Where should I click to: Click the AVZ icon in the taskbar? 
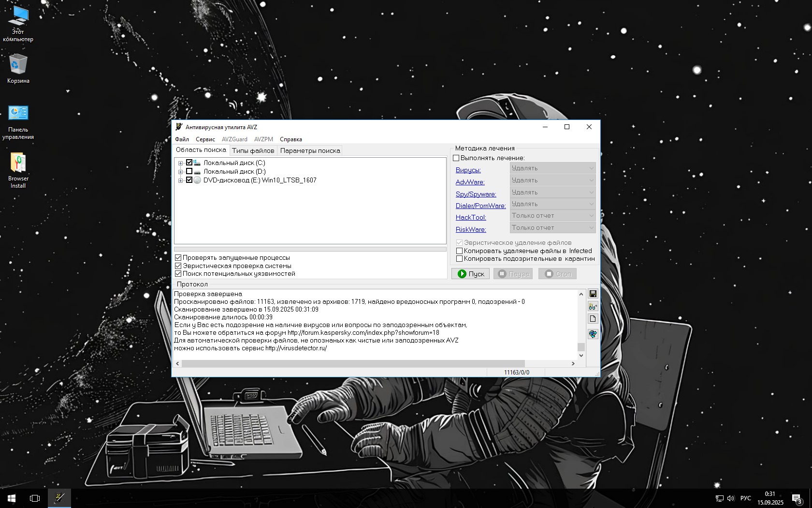59,498
